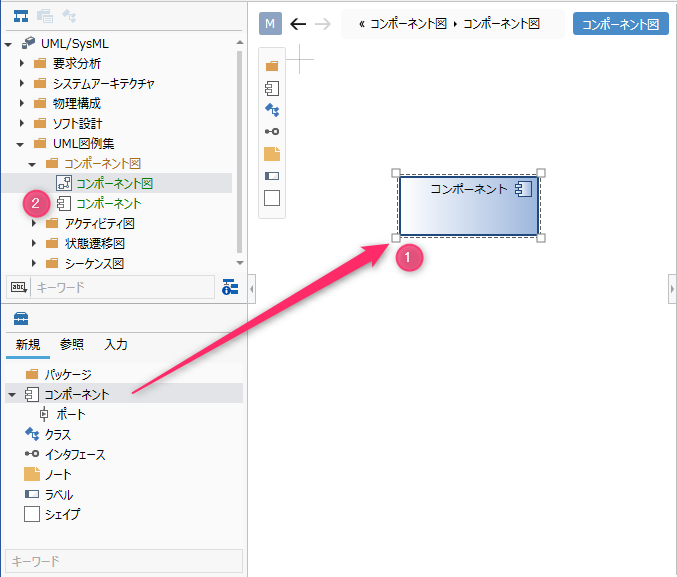Expand the アクティビティ図 folder
Viewport: 677px width, 577px height.
point(33,223)
